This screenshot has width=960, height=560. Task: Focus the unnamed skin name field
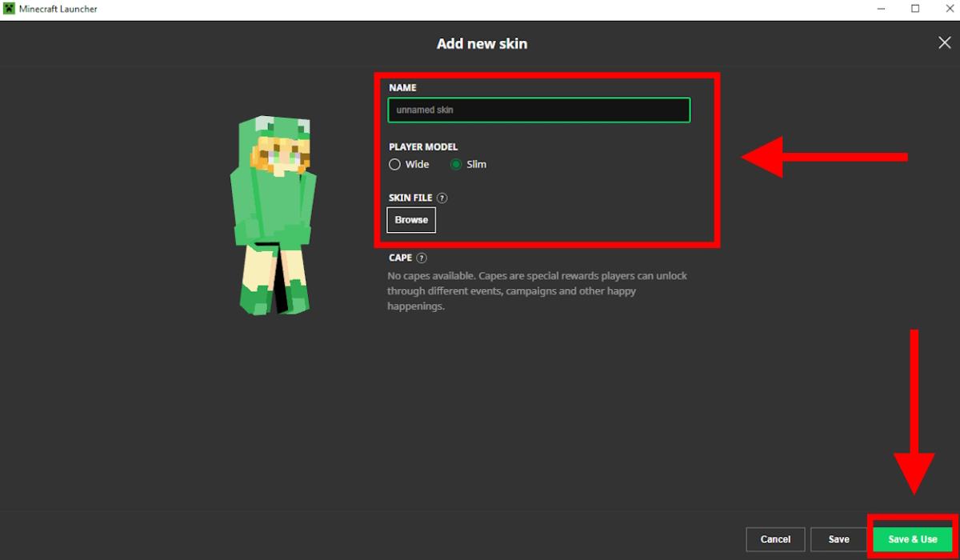pos(538,110)
